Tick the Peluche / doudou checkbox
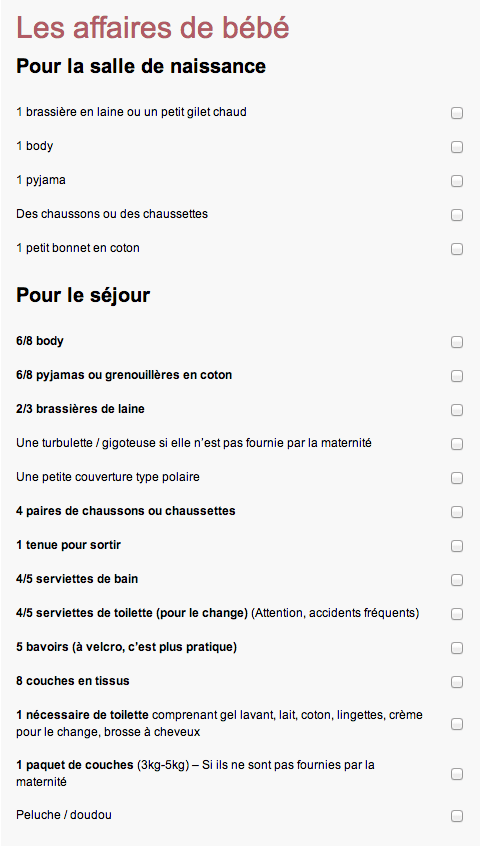The image size is (480, 846). (x=457, y=815)
